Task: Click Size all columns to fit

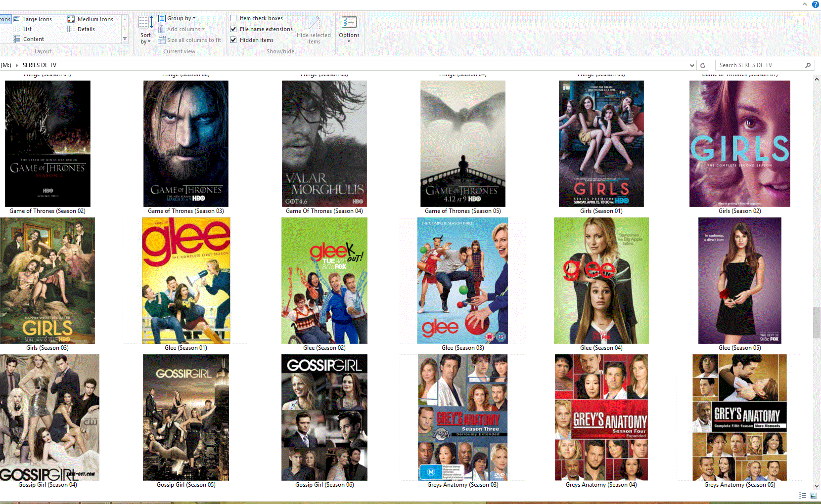Action: point(189,40)
